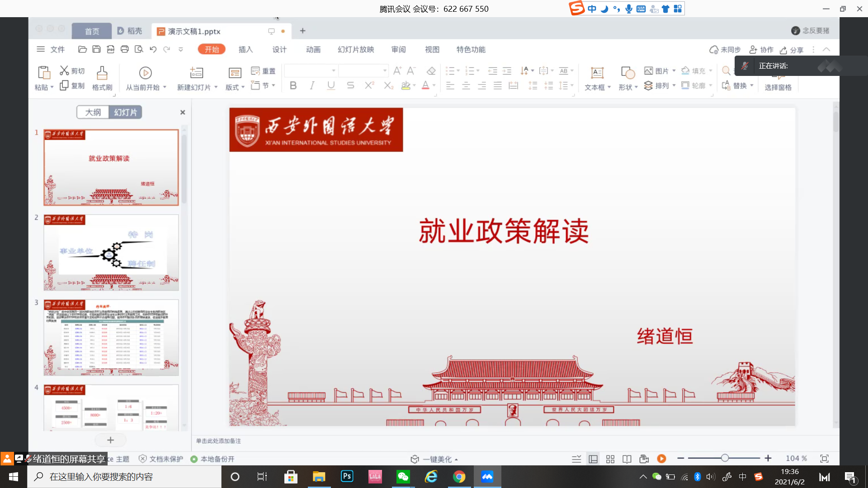868x488 pixels.
Task: Open the Insert (插入) ribbon tab
Action: 245,49
